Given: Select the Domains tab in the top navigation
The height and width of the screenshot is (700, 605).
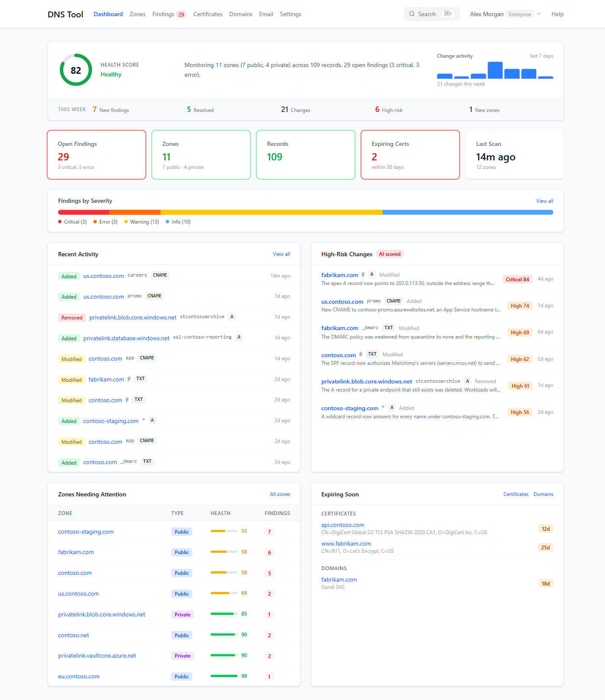Looking at the screenshot, I should tap(241, 14).
